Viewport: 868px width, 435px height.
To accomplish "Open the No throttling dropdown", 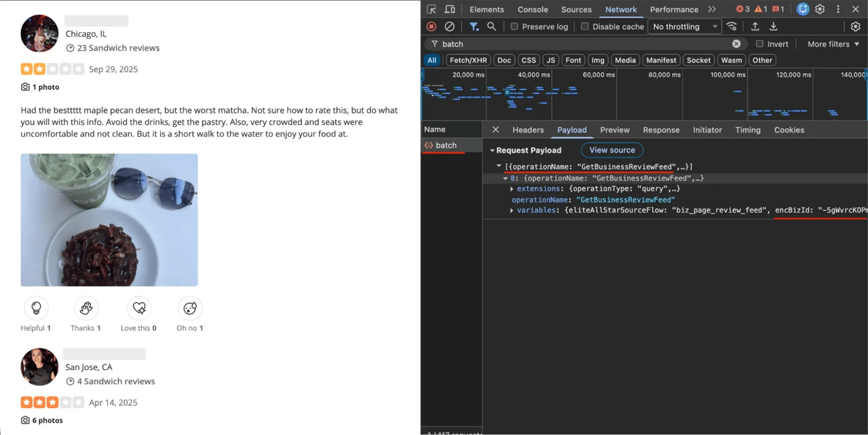I will pos(684,26).
